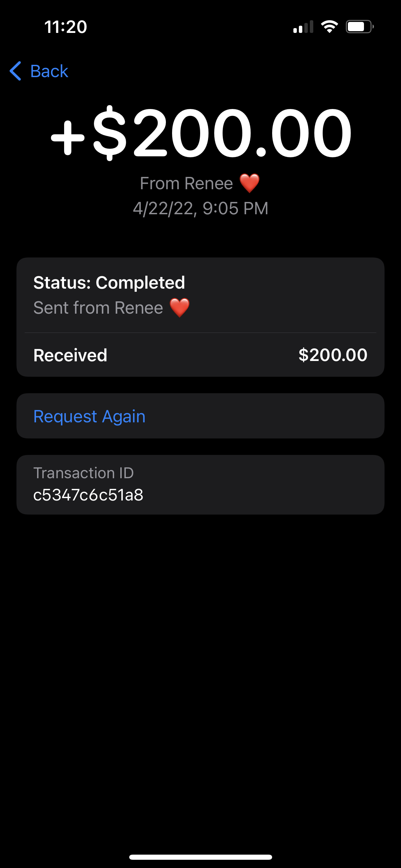401x868 pixels.
Task: Tap the Back text label
Action: pos(49,71)
